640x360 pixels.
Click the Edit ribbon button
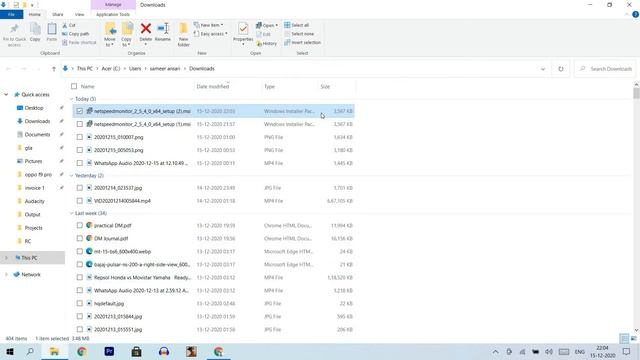(263, 34)
